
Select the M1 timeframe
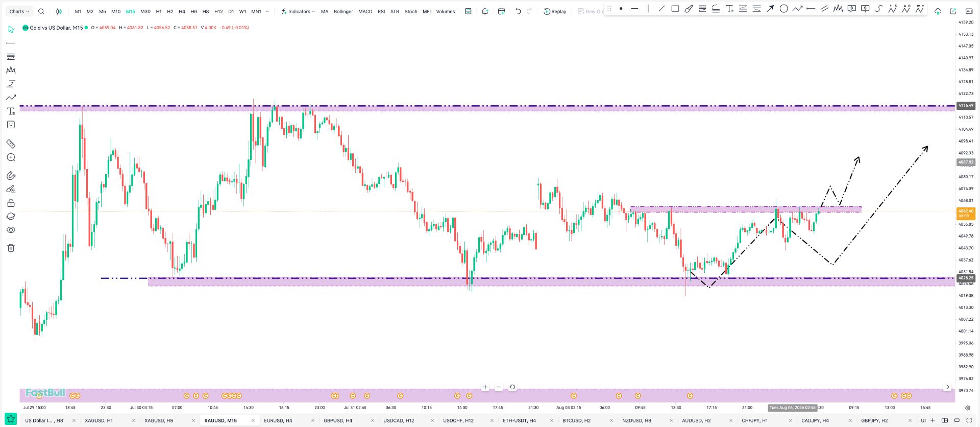(x=78, y=11)
